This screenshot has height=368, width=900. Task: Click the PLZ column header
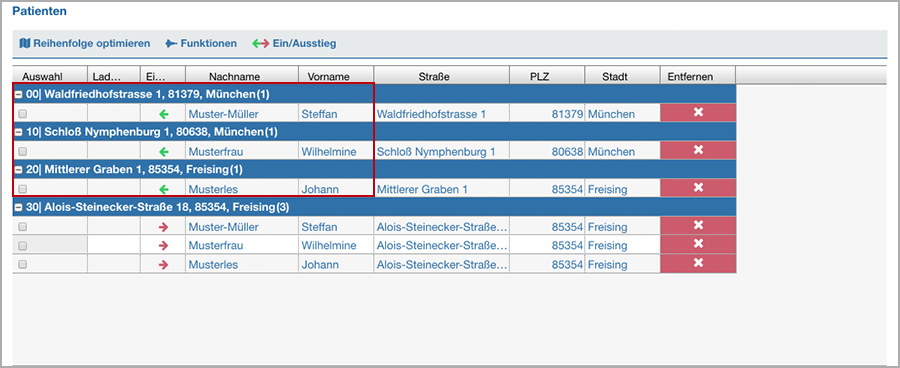[x=547, y=76]
